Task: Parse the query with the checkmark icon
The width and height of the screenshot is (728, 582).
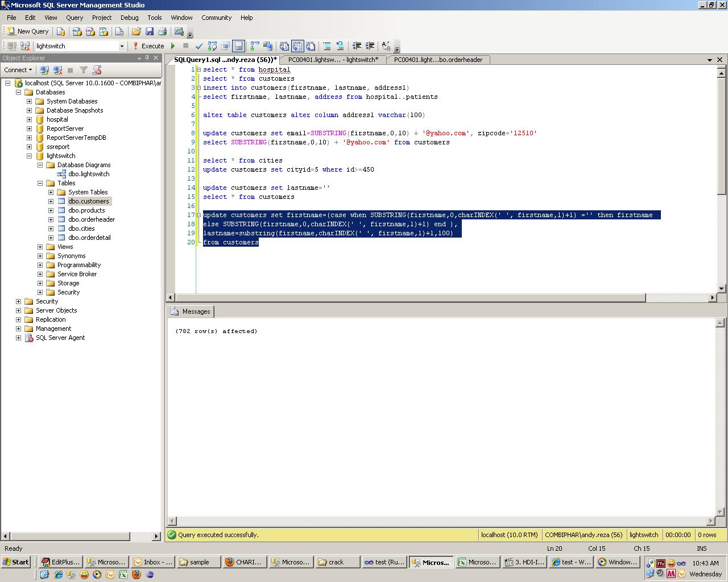Action: (x=198, y=46)
